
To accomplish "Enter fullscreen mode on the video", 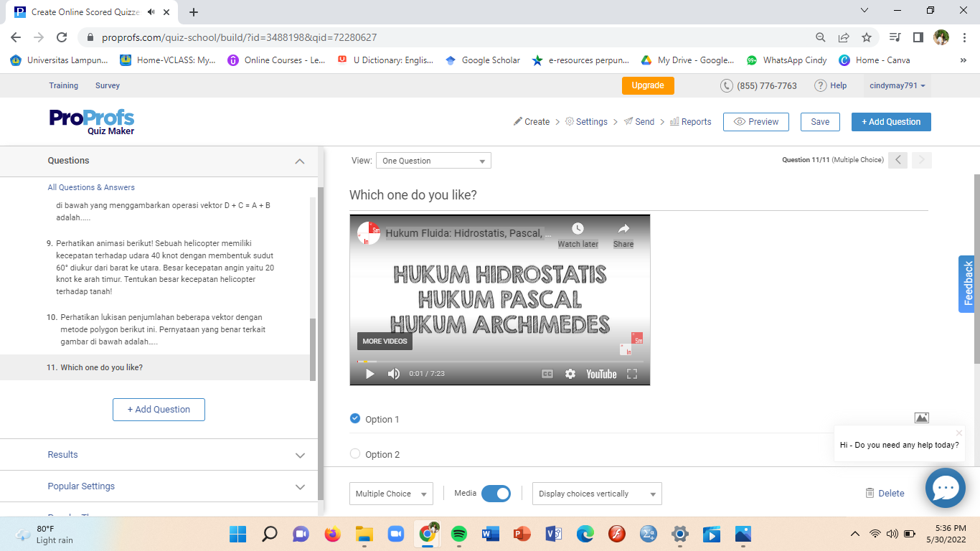I will pyautogui.click(x=632, y=374).
